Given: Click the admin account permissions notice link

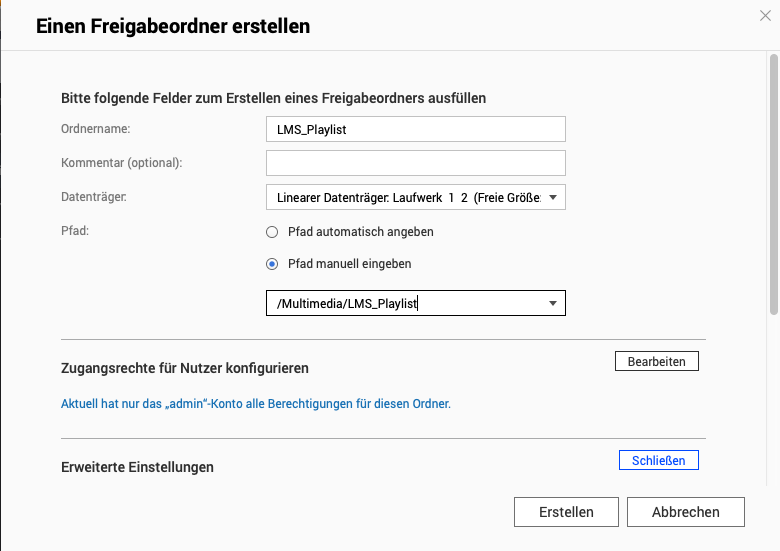Looking at the screenshot, I should tap(256, 404).
